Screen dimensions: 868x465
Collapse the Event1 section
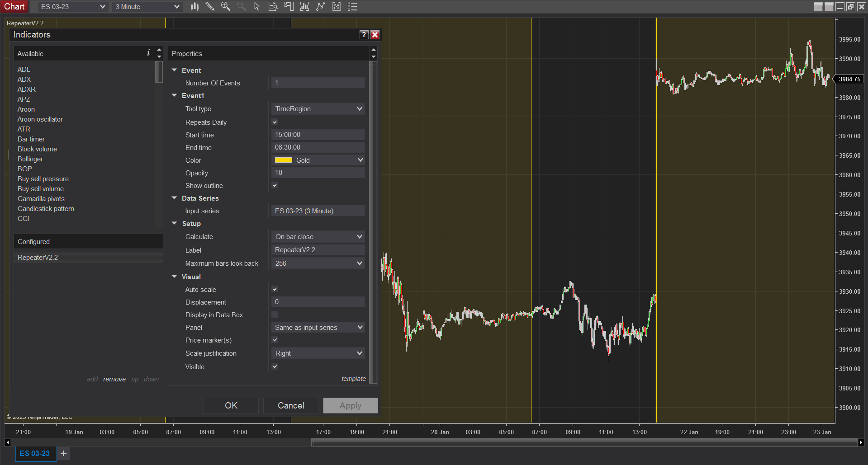pyautogui.click(x=175, y=95)
